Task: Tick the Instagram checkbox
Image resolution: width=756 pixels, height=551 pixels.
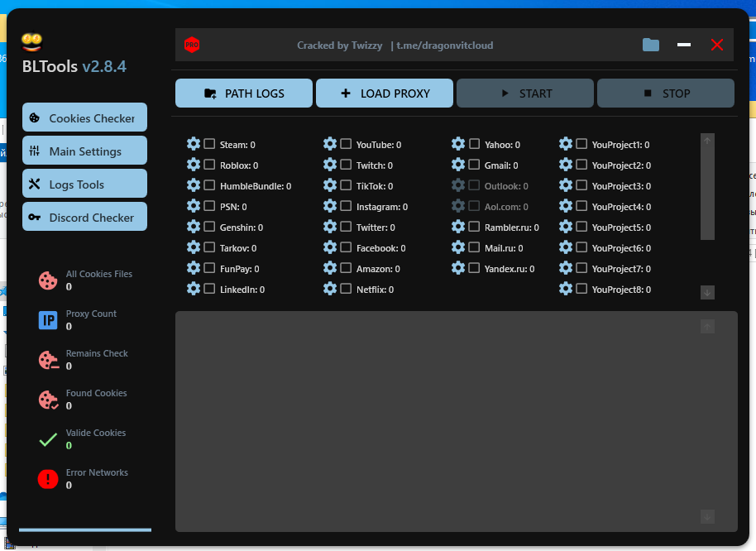Action: pyautogui.click(x=346, y=206)
